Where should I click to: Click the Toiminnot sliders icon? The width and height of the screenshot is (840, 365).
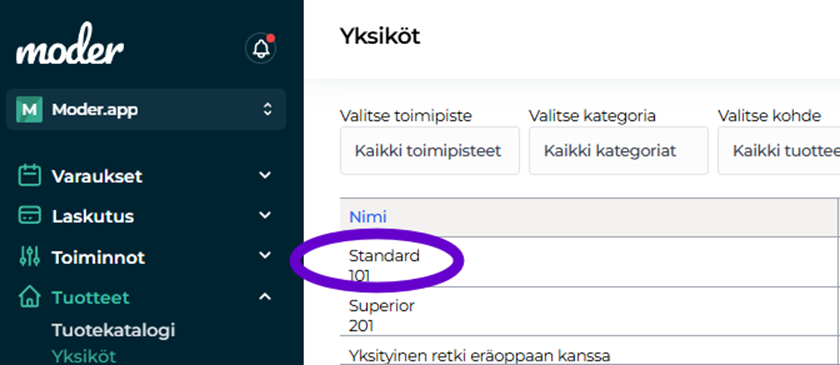point(29,257)
